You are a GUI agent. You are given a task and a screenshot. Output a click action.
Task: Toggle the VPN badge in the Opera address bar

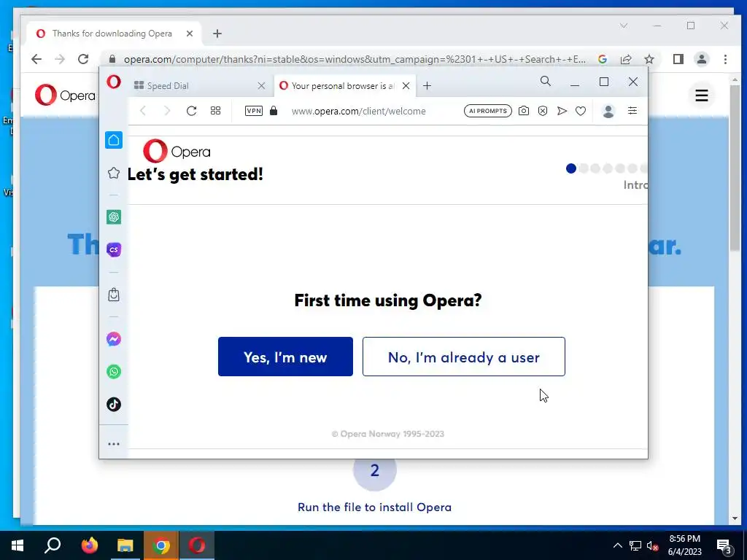point(253,111)
